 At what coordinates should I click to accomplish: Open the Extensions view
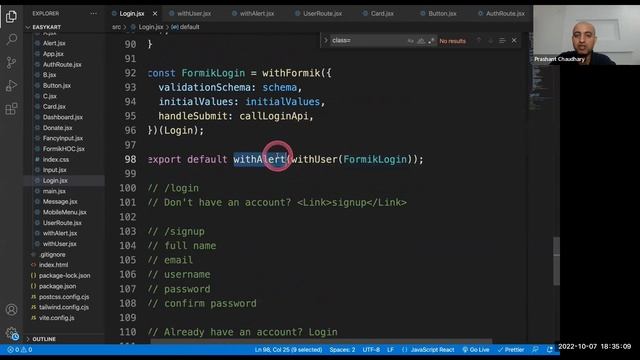click(11, 109)
